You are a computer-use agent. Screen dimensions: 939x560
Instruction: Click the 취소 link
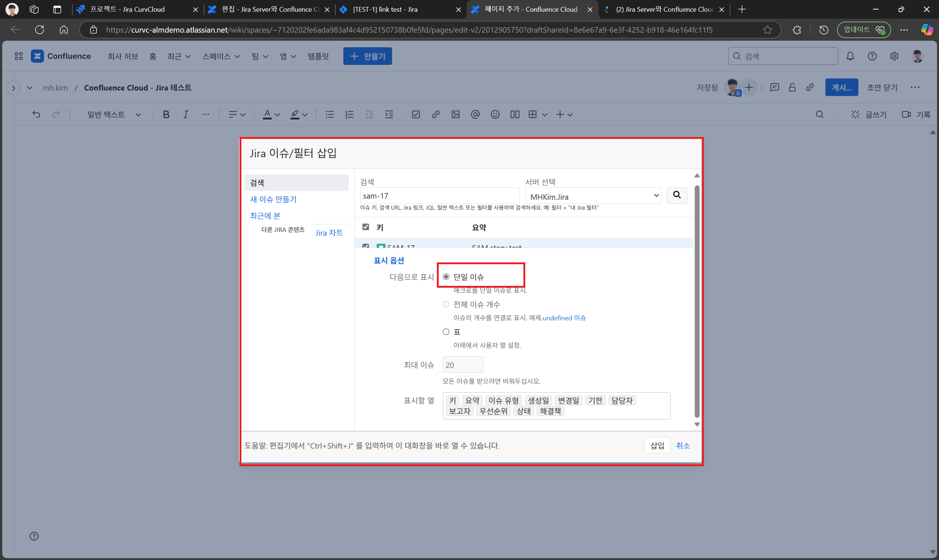[683, 445]
